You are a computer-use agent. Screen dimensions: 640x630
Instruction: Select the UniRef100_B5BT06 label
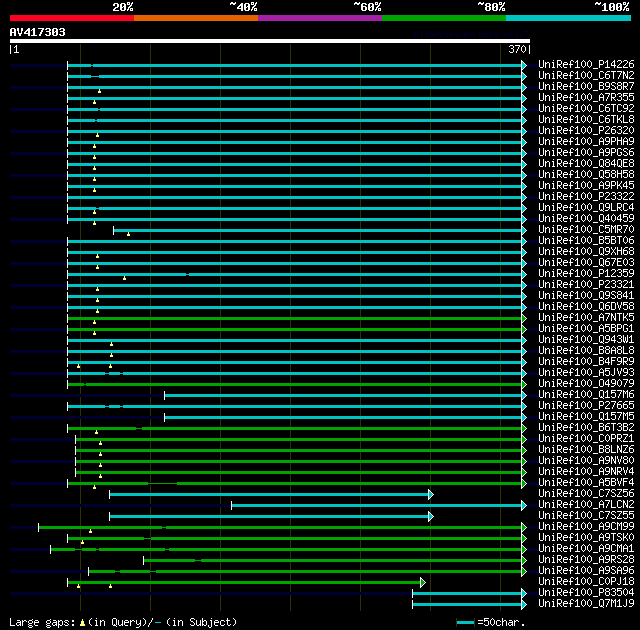click(586, 241)
